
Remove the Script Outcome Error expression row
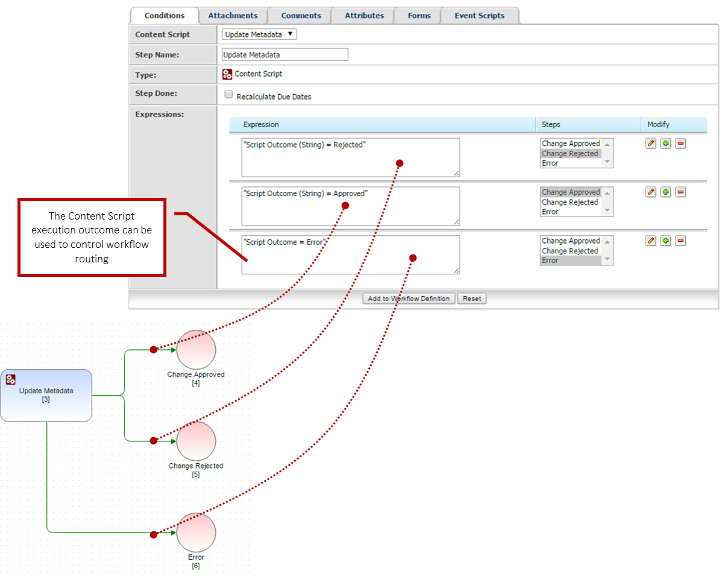pyautogui.click(x=680, y=241)
